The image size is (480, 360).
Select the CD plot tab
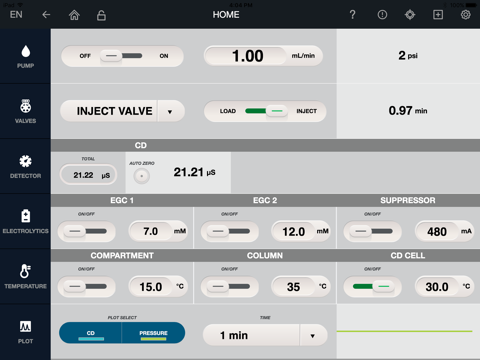tap(91, 333)
